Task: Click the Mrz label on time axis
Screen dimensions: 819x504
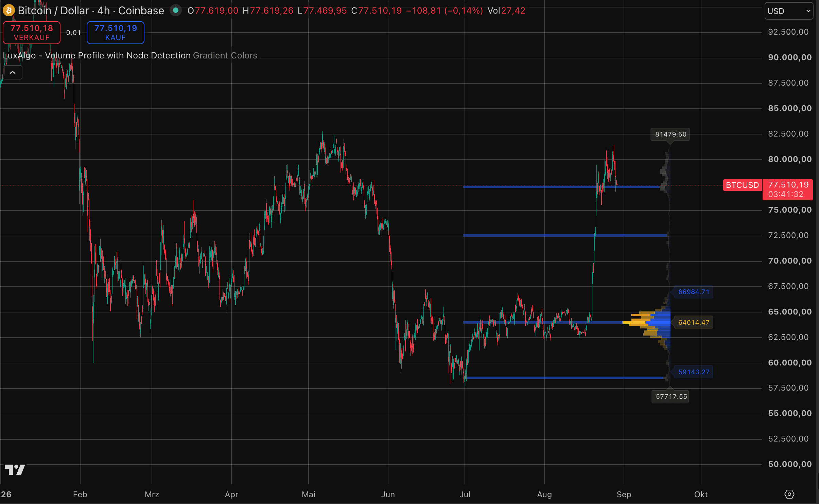Action: click(x=152, y=494)
